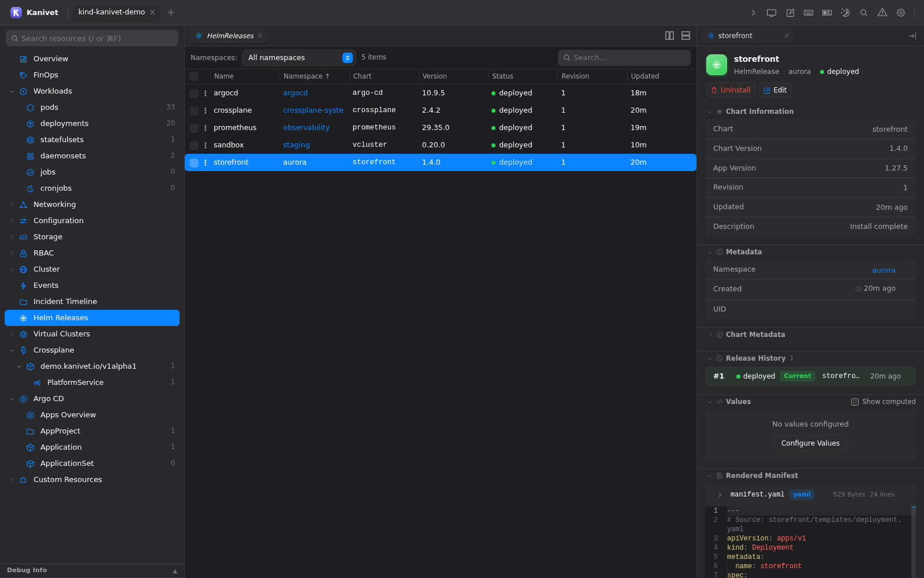Click the chevron right icon in toolbar
924x578 pixels.
[x=753, y=13]
